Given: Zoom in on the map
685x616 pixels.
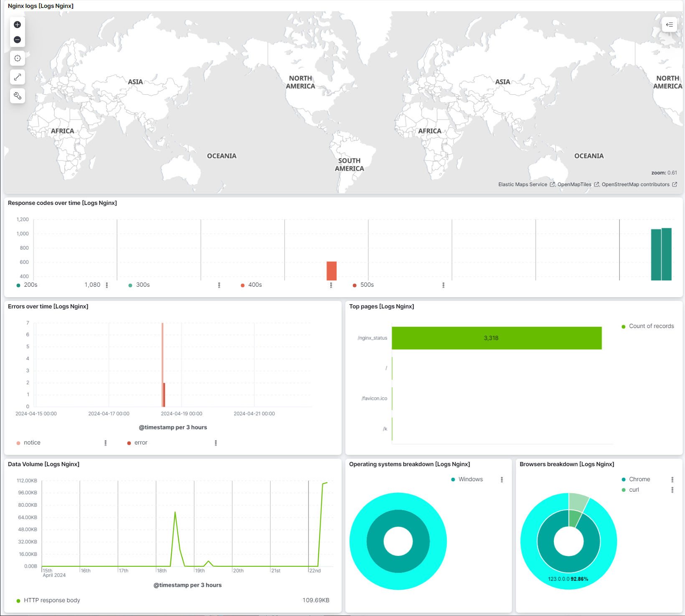Looking at the screenshot, I should pyautogui.click(x=17, y=24).
